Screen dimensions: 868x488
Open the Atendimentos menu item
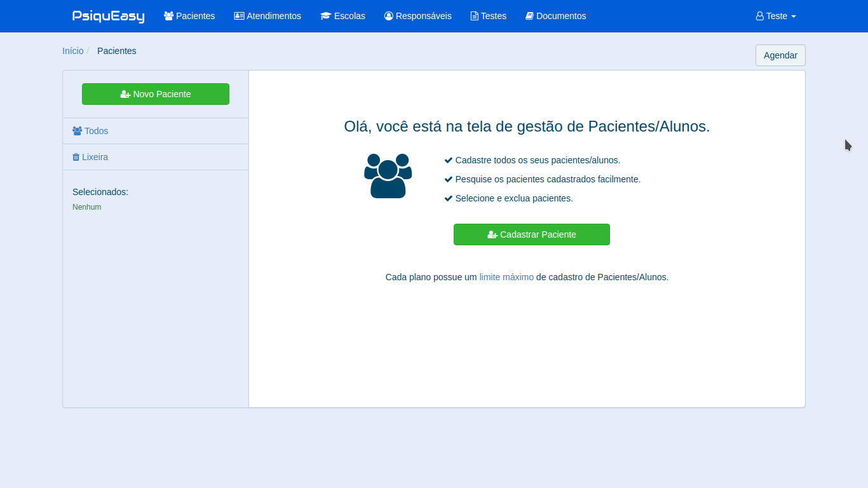[x=268, y=16]
